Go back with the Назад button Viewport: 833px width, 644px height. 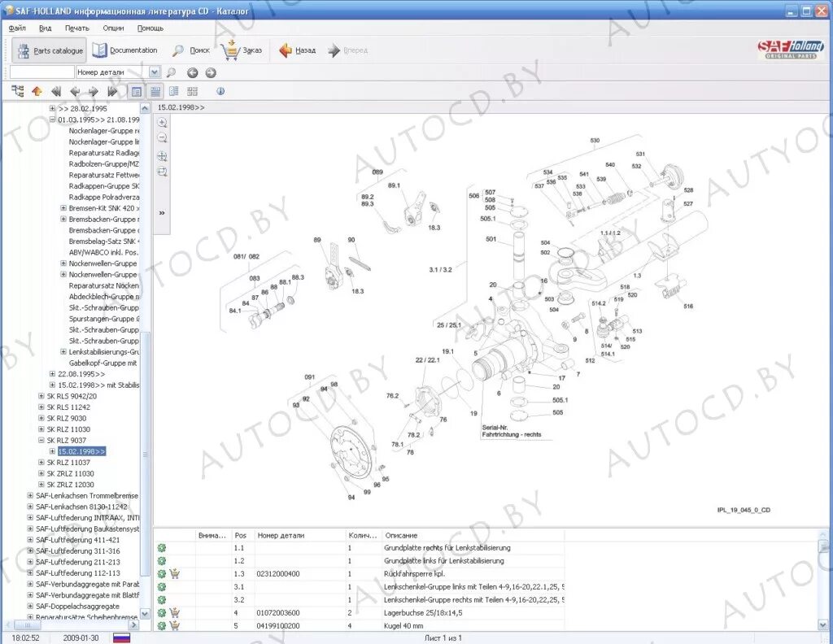[298, 50]
